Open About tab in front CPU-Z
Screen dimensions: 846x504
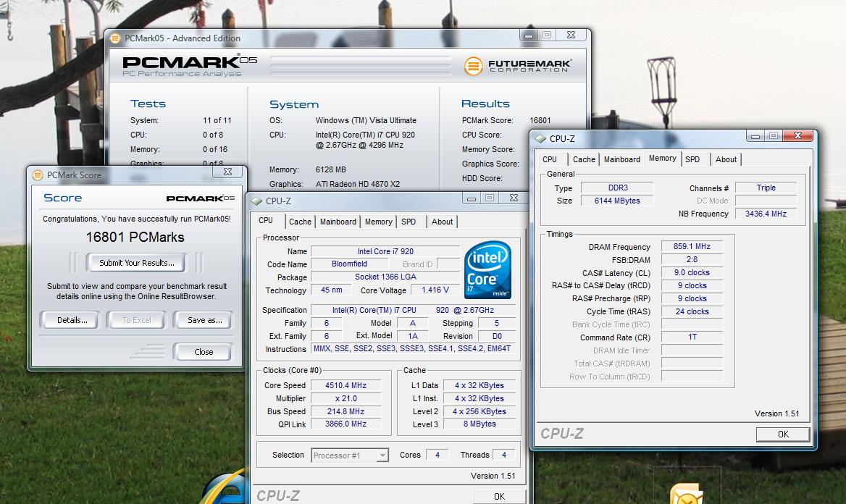(x=442, y=222)
